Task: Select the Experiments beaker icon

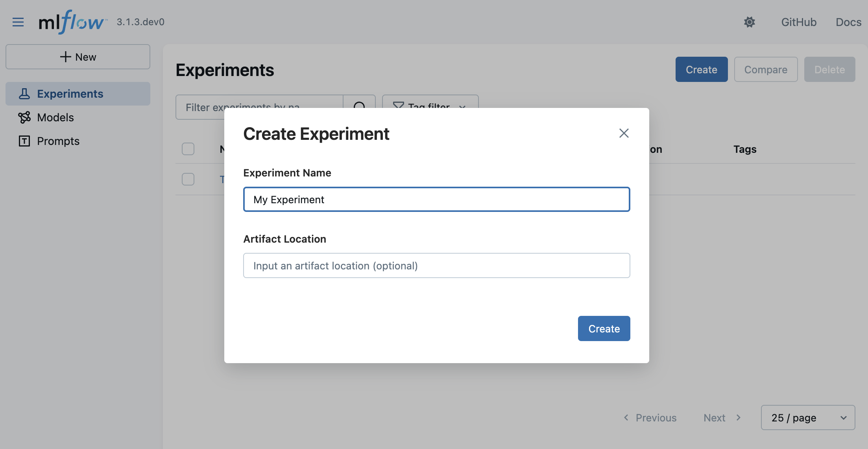Action: 24,94
